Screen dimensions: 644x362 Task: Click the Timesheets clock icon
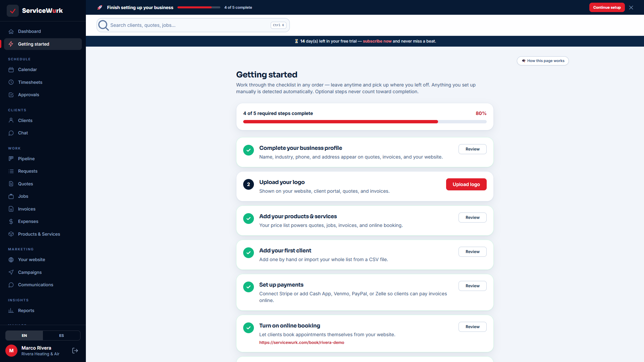(11, 82)
